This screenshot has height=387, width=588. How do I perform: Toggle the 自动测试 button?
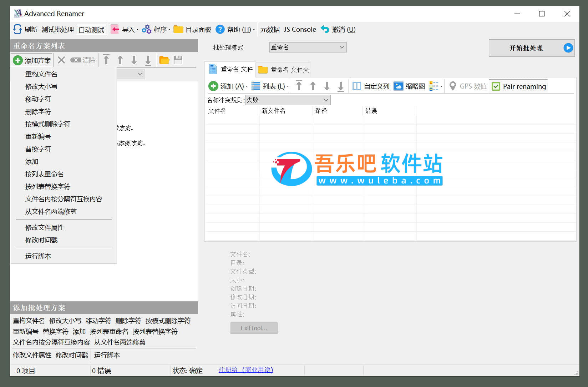click(x=91, y=30)
